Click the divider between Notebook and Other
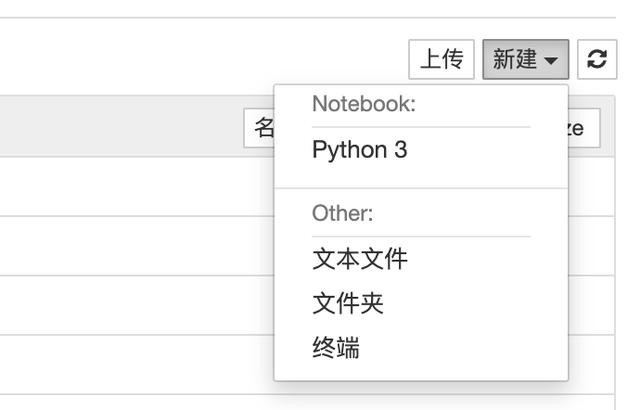Screen dimensions: 640x410 tap(421, 188)
